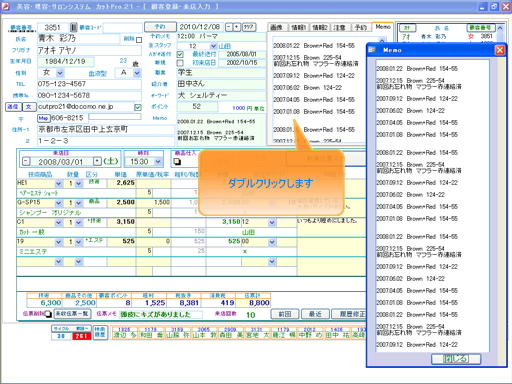The height and width of the screenshot is (384, 512).
Task: Select customer 3169 in the bottom strip
Action: click(x=177, y=333)
